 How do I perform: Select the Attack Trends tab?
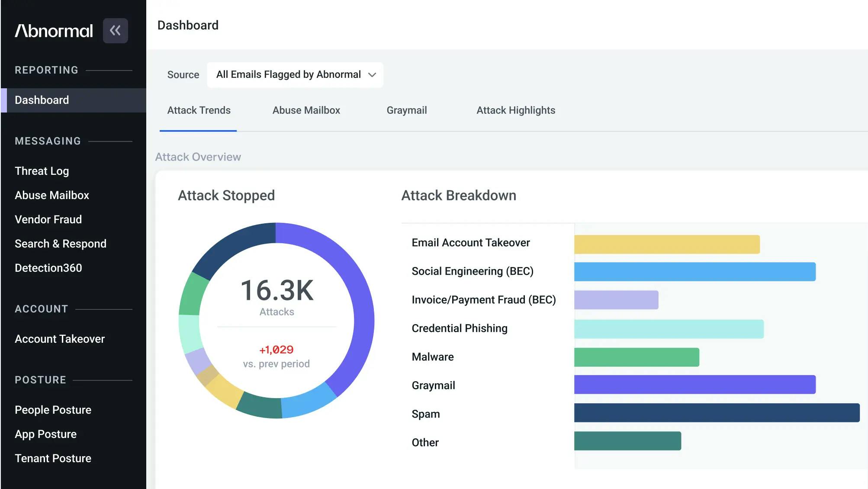point(199,110)
